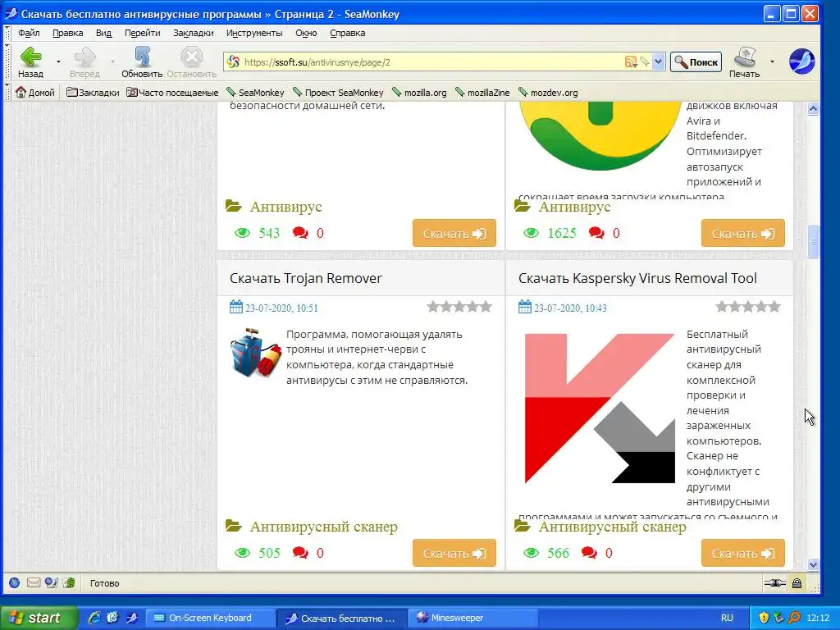Open the Справка menu
The width and height of the screenshot is (840, 630).
pos(347,33)
